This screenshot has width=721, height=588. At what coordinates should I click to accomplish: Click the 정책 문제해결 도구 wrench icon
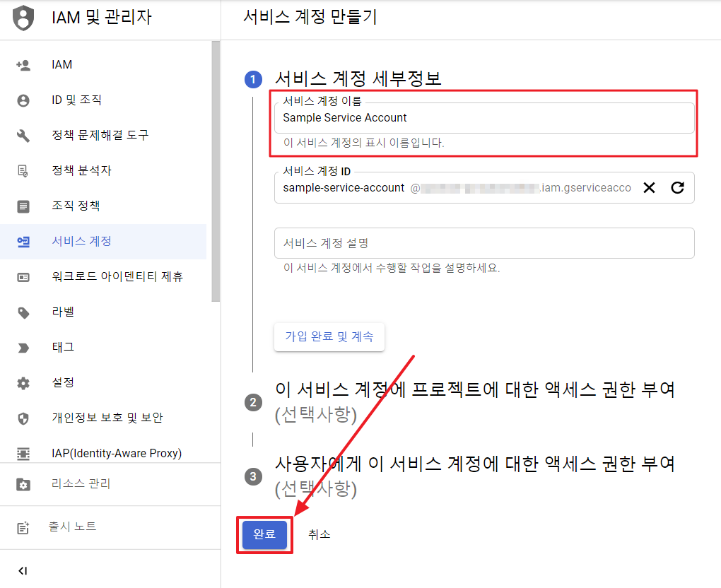23,136
